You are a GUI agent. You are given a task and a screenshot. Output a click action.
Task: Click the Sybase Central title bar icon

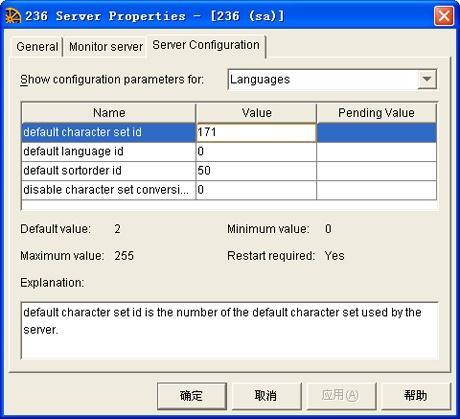(13, 16)
